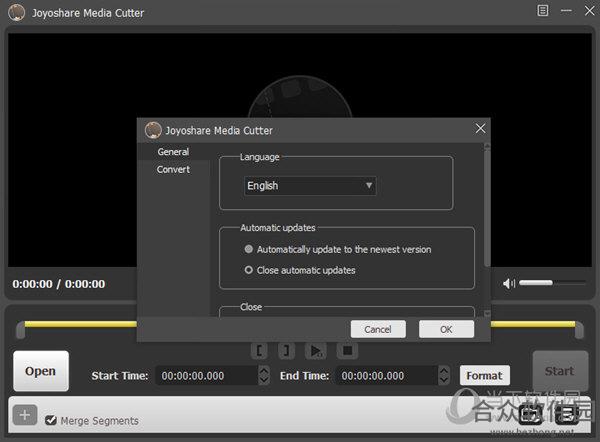
Task: Confirm settings with OK button
Action: click(x=446, y=329)
